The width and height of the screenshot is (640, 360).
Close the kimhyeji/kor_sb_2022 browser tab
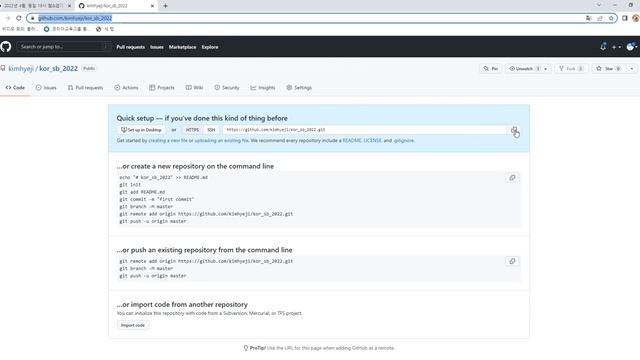click(152, 6)
